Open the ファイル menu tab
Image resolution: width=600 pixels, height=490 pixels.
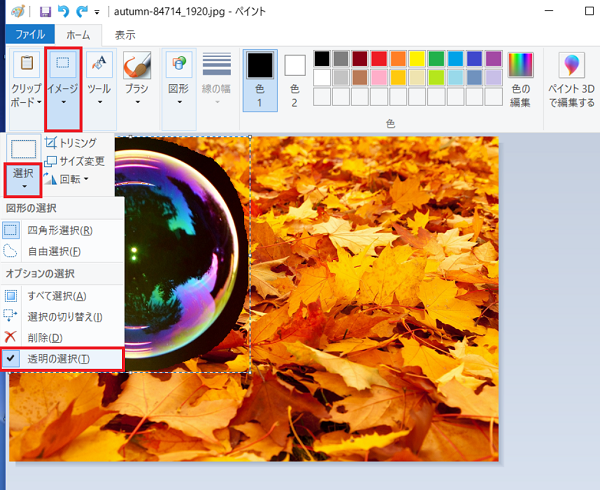[30, 35]
